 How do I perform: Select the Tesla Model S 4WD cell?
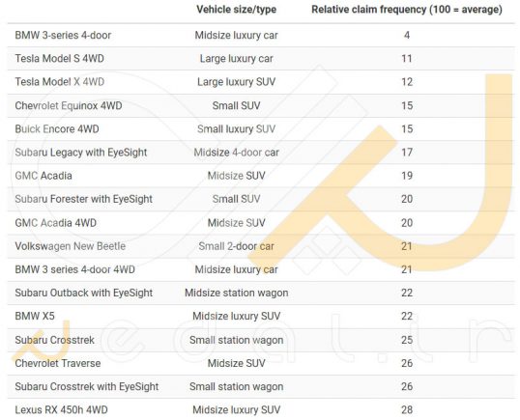coord(59,59)
